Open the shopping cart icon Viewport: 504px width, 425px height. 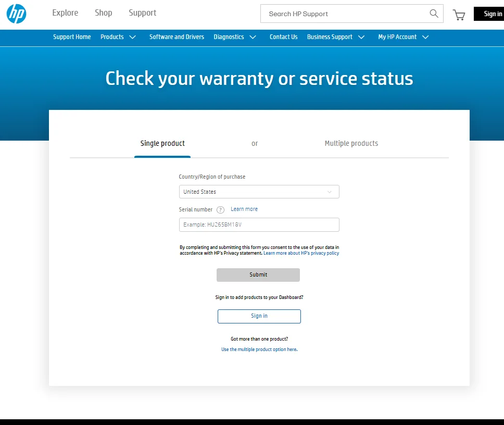click(x=459, y=15)
